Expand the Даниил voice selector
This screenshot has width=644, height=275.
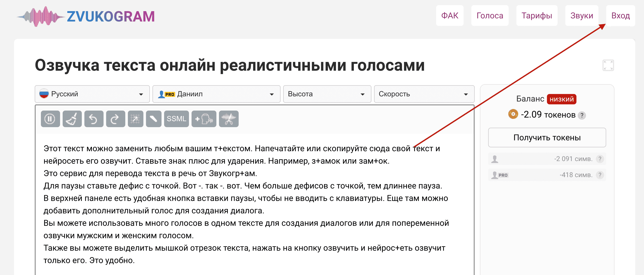click(216, 94)
